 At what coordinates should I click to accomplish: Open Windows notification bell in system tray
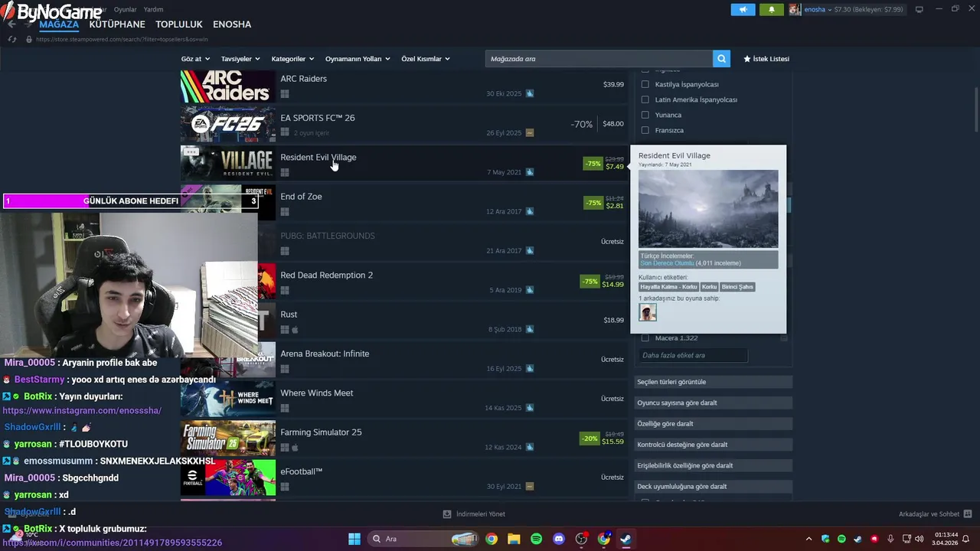[x=966, y=539]
